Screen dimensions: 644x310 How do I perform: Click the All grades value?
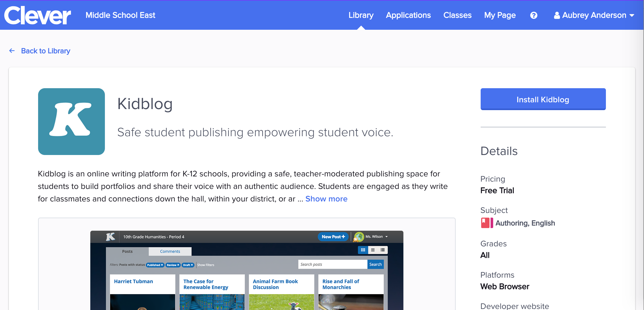tap(485, 255)
